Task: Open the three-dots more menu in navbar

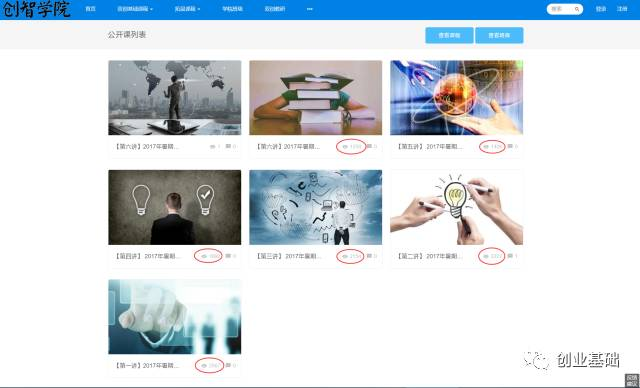Action: coord(310,9)
